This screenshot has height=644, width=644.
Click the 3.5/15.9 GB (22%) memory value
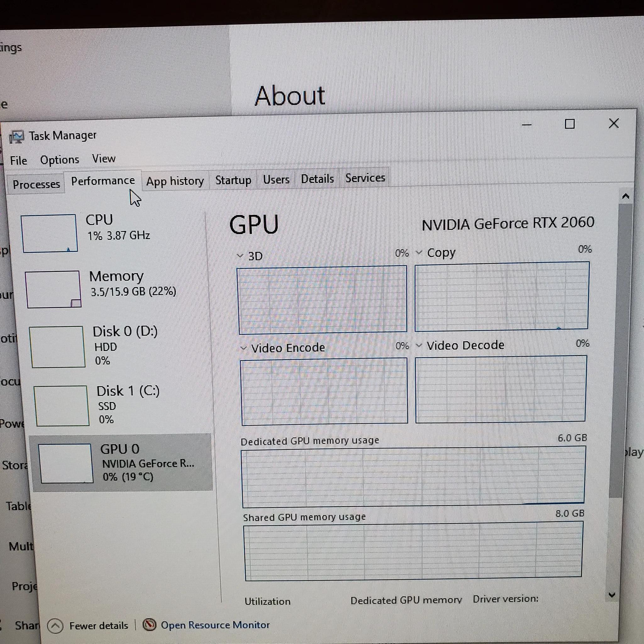point(133,292)
